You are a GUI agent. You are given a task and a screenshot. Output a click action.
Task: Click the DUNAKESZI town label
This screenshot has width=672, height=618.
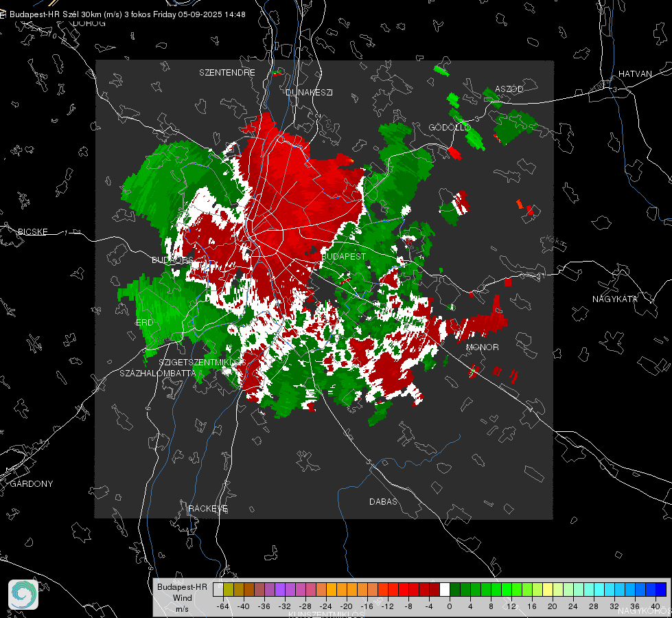pyautogui.click(x=309, y=92)
